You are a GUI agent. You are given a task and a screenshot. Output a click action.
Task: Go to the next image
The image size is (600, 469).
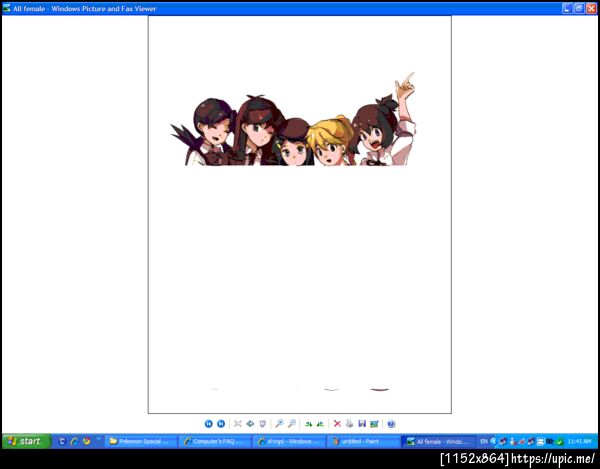pos(221,423)
